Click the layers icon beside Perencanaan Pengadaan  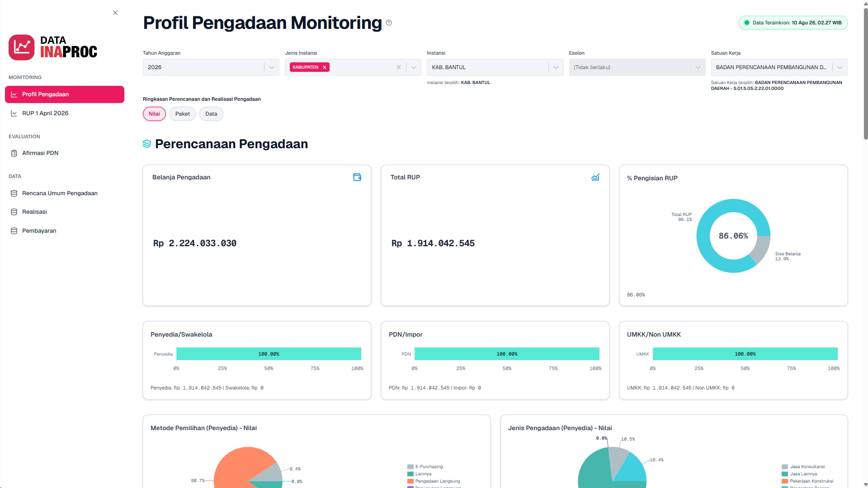[x=147, y=144]
